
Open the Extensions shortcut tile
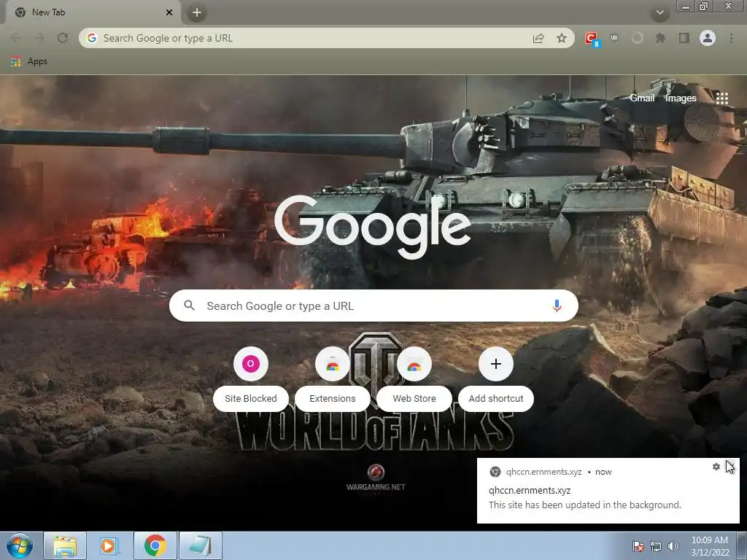click(x=333, y=378)
